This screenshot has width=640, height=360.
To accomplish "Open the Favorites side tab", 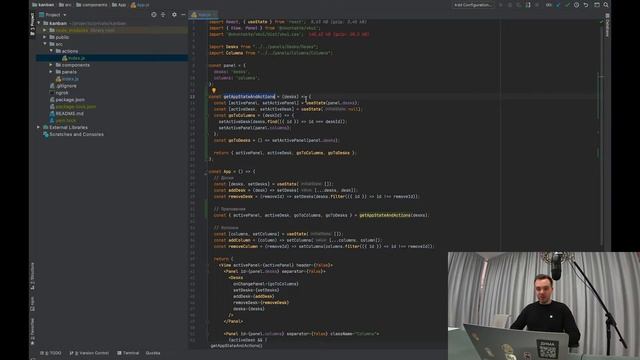I will (33, 331).
